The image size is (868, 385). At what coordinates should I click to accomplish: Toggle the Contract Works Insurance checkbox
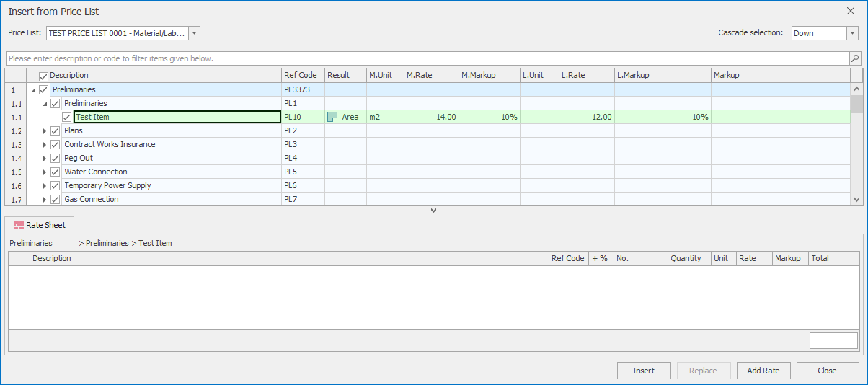pyautogui.click(x=56, y=144)
